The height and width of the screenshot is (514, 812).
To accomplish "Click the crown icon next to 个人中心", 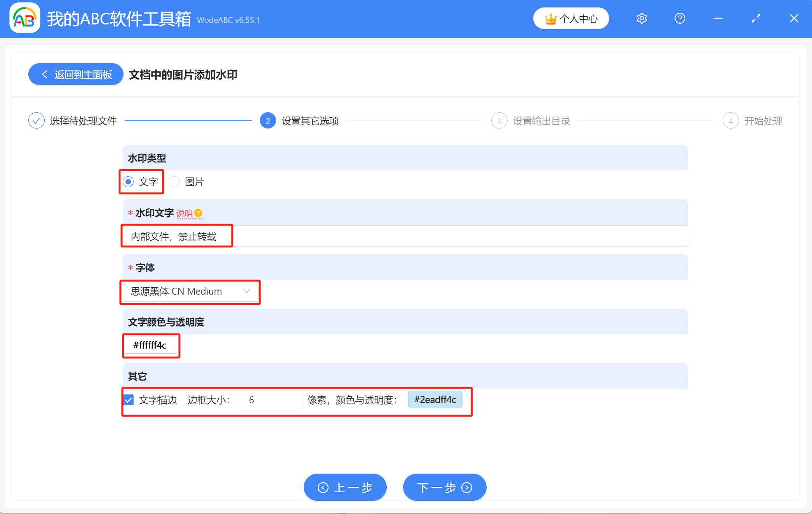I will pos(550,18).
